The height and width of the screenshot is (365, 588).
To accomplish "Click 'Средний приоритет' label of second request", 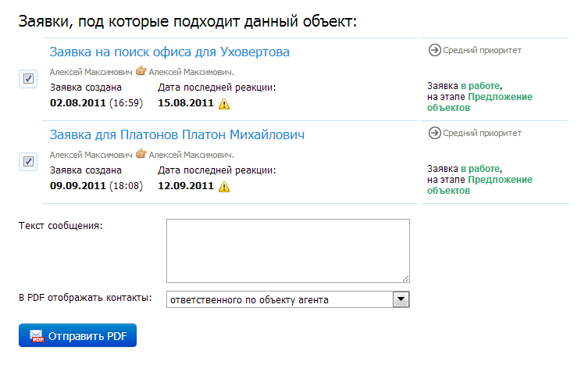I will coord(482,133).
